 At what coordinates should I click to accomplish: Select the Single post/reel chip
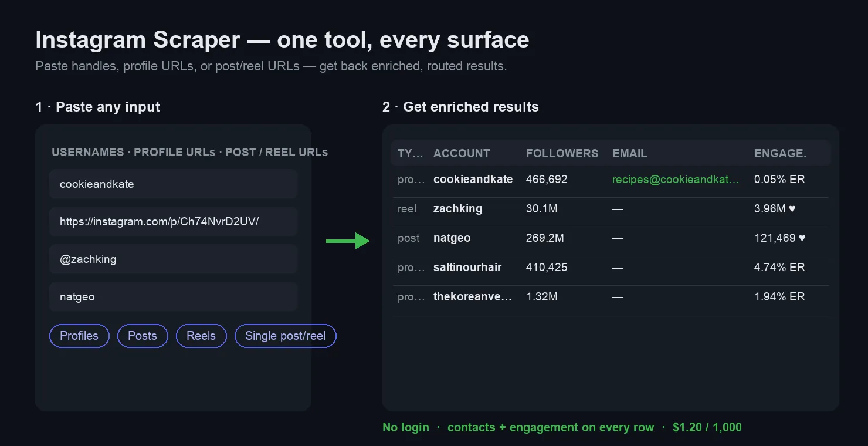pyautogui.click(x=285, y=336)
